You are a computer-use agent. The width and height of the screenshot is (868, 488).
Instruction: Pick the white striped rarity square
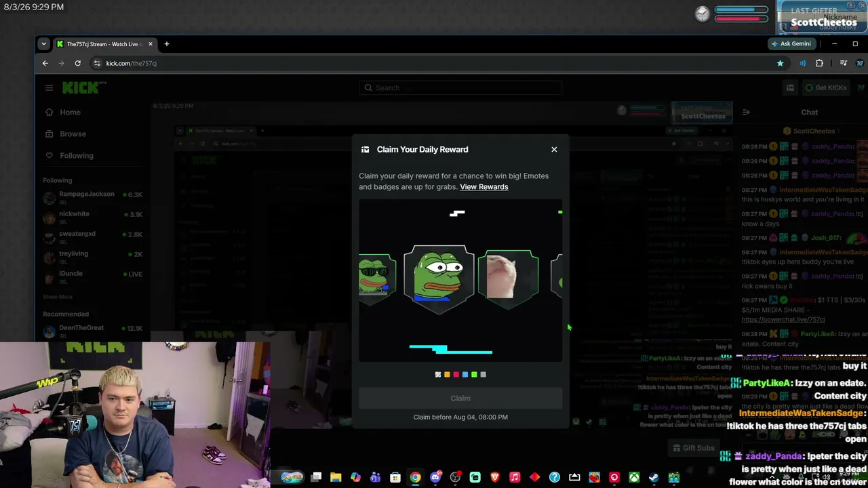(x=438, y=374)
